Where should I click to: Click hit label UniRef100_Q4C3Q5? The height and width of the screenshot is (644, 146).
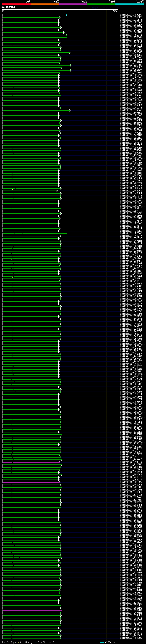tap(131, 30)
